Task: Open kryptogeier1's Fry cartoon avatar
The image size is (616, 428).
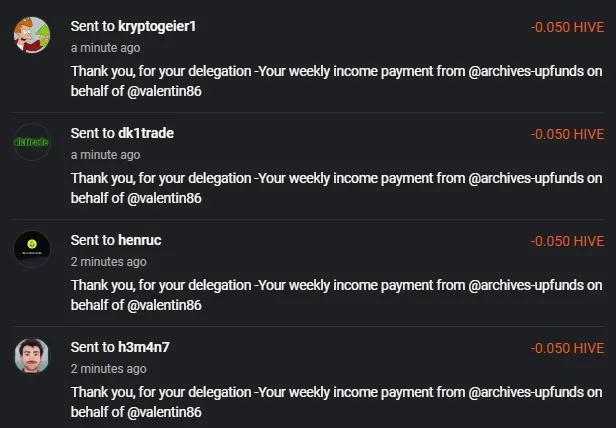Action: click(32, 35)
